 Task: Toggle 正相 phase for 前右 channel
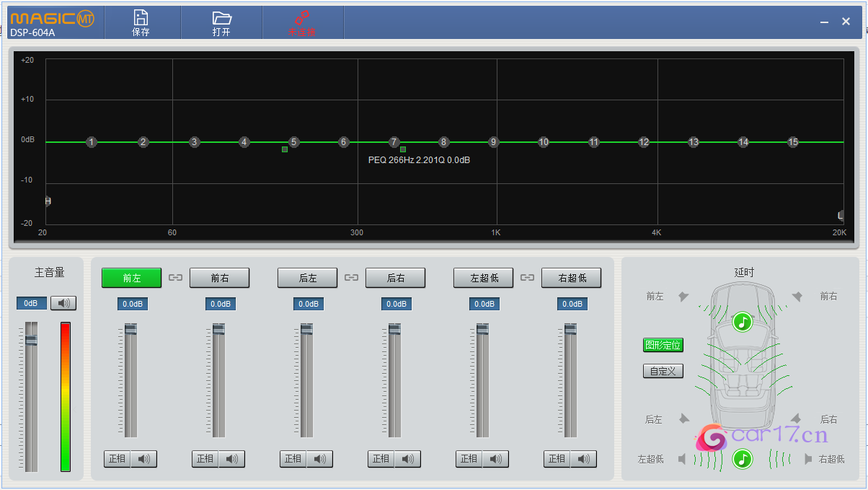click(205, 458)
